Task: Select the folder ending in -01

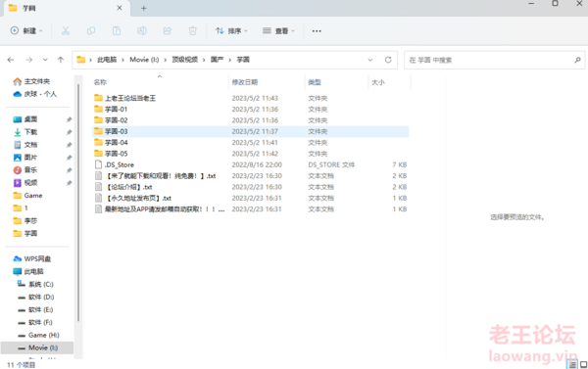Action: point(251,109)
